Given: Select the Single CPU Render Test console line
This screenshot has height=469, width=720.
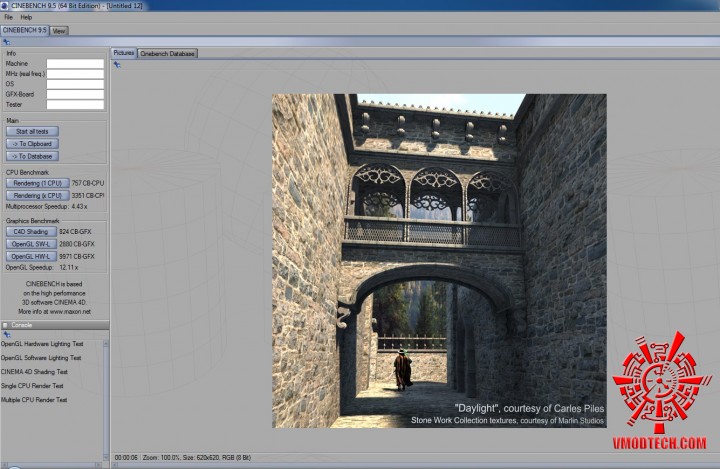Looking at the screenshot, I should pos(32,386).
